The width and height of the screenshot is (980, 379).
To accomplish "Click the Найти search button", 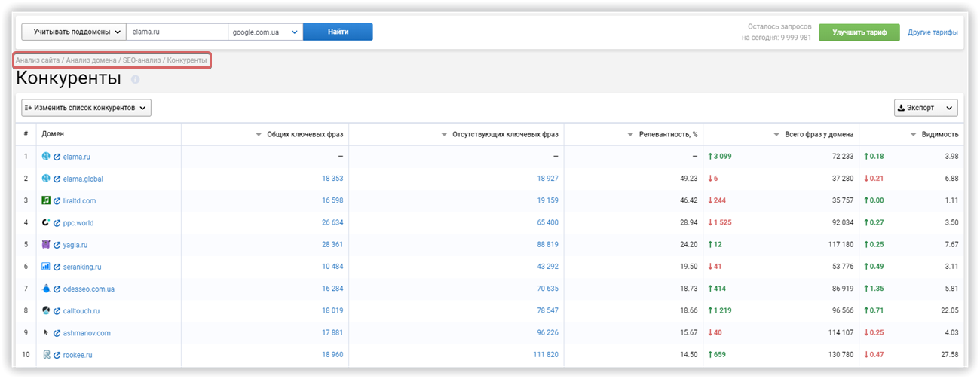I will [338, 32].
